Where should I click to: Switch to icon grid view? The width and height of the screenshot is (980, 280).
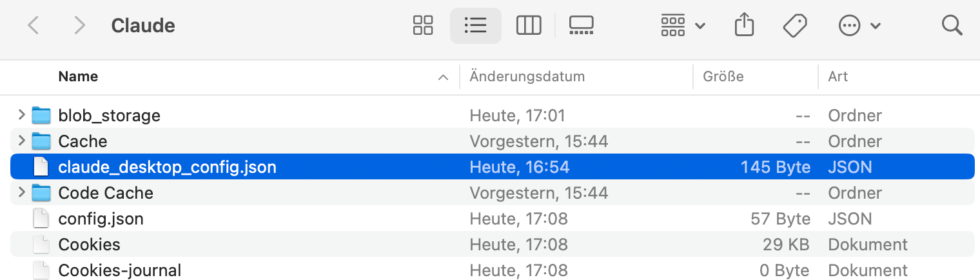423,26
